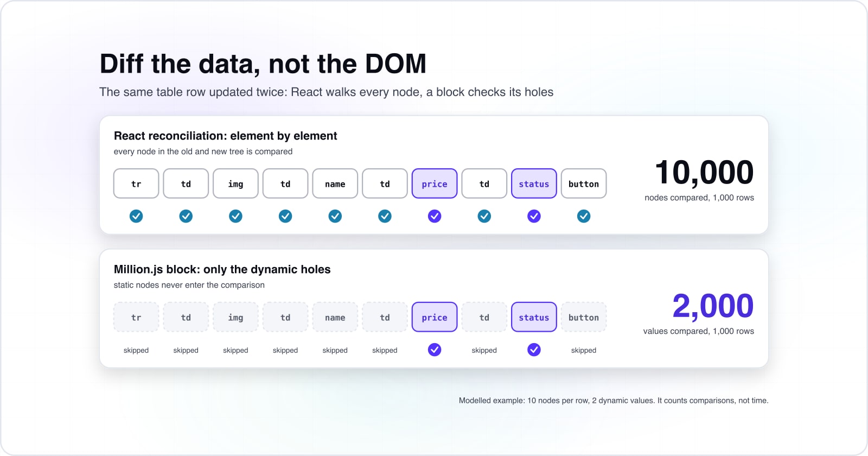
Task: Select the button chip in React reconciliation row
Action: point(584,183)
